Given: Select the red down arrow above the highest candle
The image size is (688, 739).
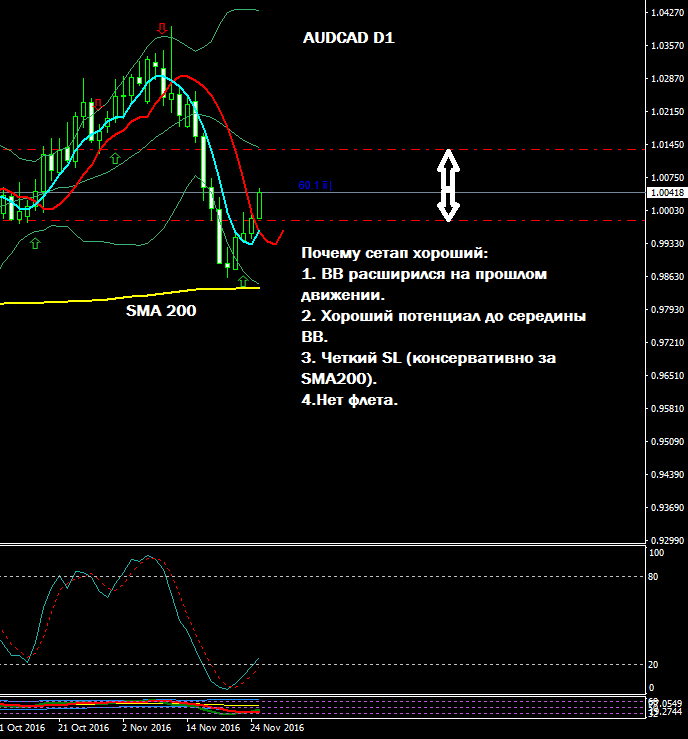Looking at the screenshot, I should pyautogui.click(x=162, y=28).
